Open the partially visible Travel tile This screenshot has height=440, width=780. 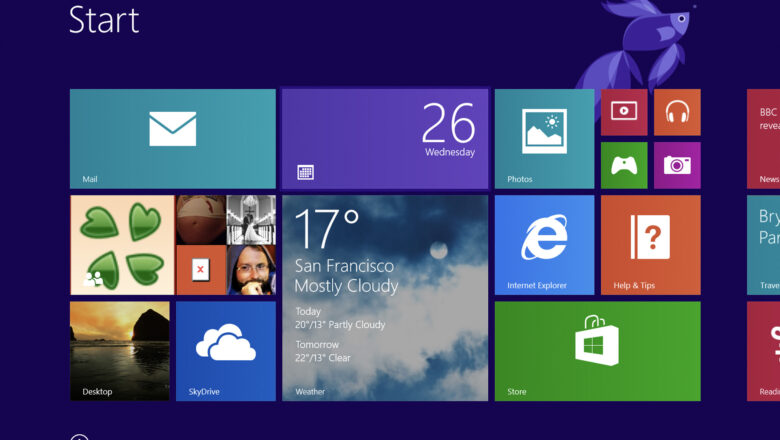(764, 244)
